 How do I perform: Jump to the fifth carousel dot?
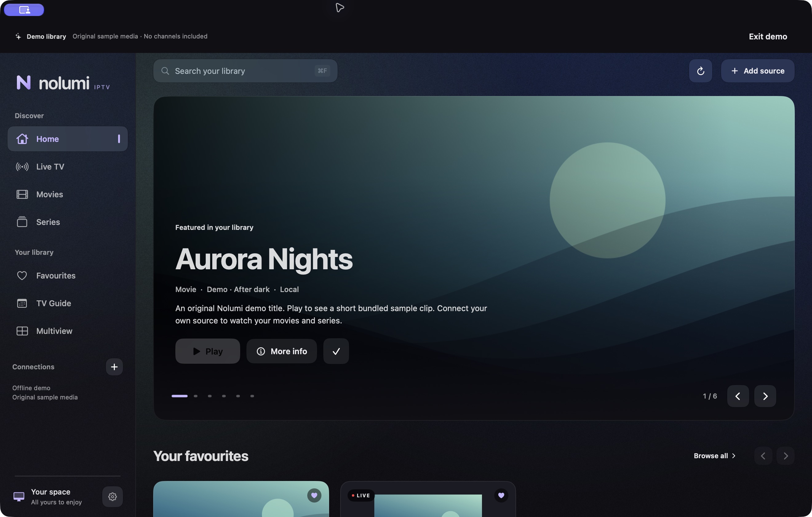tap(238, 396)
